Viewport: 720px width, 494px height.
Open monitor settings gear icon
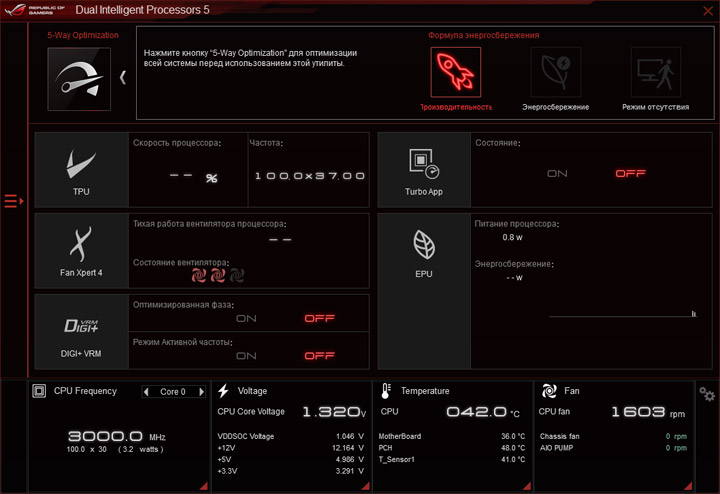click(707, 393)
